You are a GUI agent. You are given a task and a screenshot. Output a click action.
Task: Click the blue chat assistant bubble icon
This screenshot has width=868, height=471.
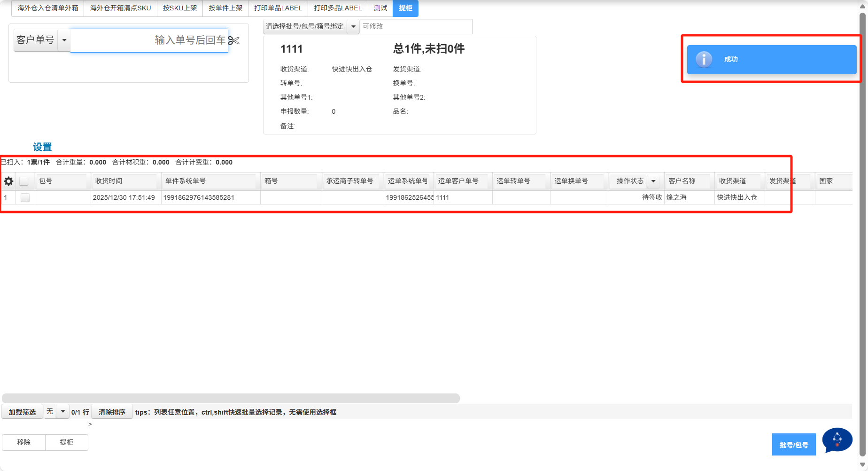click(x=837, y=440)
